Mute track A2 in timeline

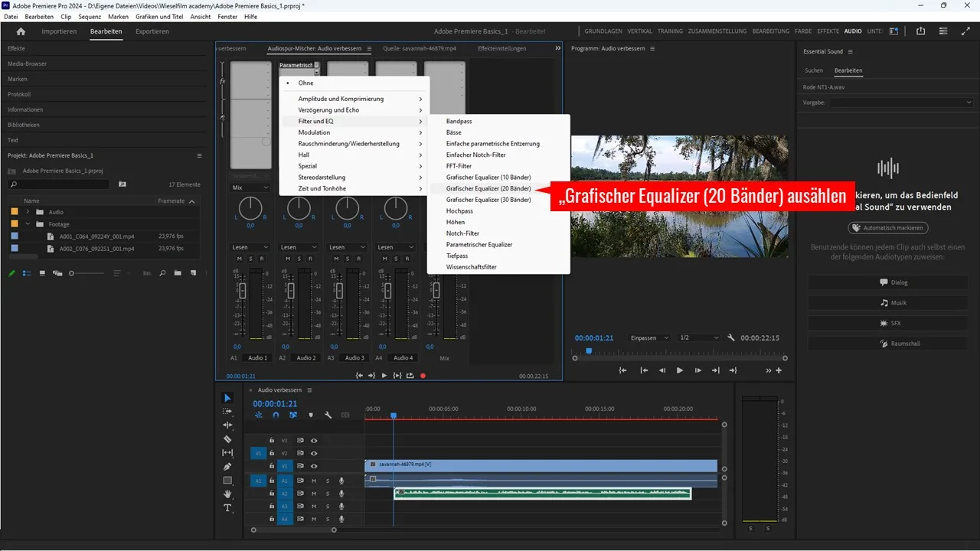coord(314,494)
